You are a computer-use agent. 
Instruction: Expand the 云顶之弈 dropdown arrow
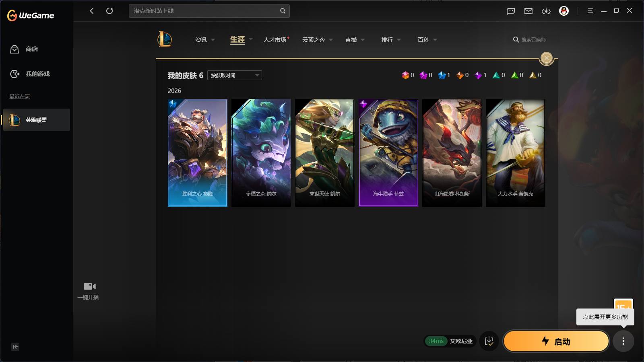pos(331,40)
